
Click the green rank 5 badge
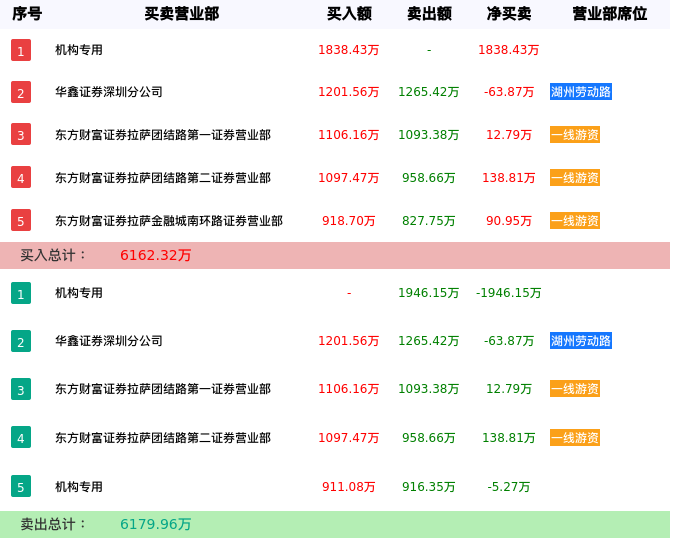point(21,487)
